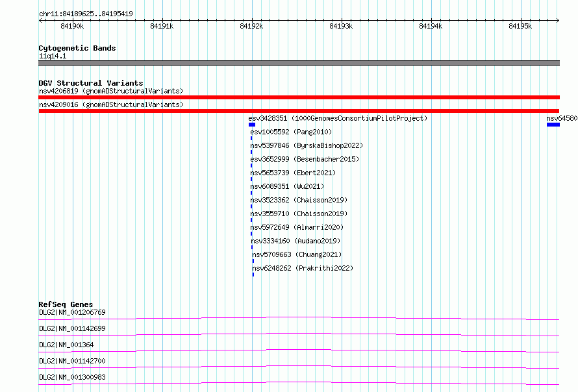
Task: Open nsv3523362 (Chaisson2019) variant
Action: pos(299,200)
